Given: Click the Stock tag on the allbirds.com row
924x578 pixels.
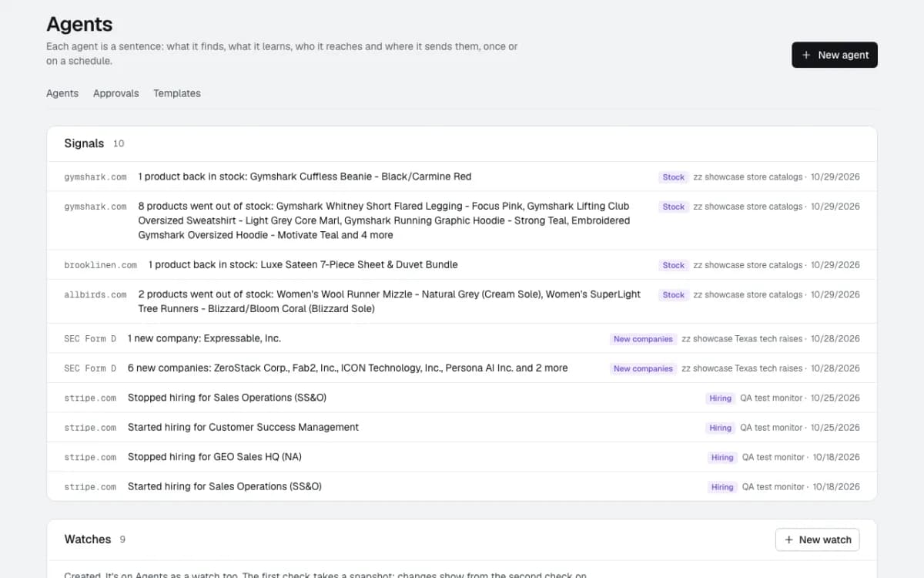Looking at the screenshot, I should click(674, 294).
